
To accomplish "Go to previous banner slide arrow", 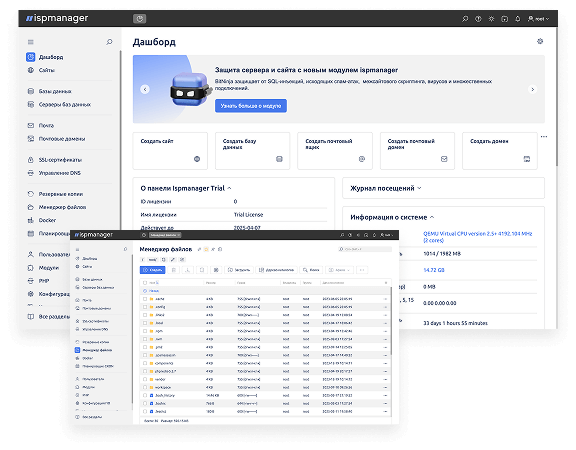I will point(145,89).
